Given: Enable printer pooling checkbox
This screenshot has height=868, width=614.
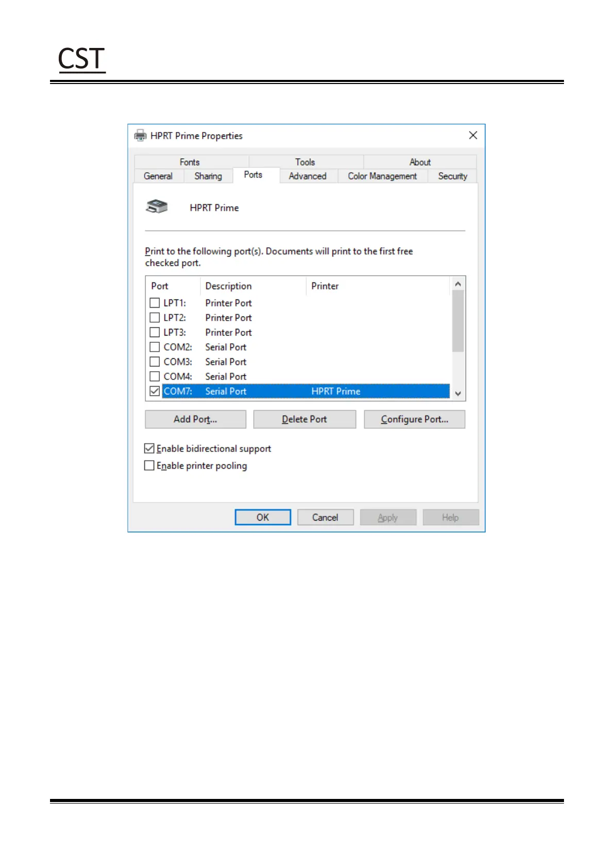Looking at the screenshot, I should pos(150,465).
